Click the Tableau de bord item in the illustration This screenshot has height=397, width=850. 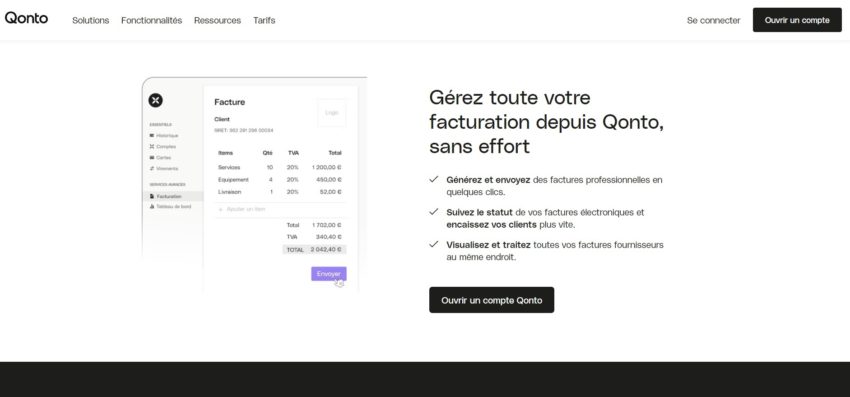click(x=170, y=207)
